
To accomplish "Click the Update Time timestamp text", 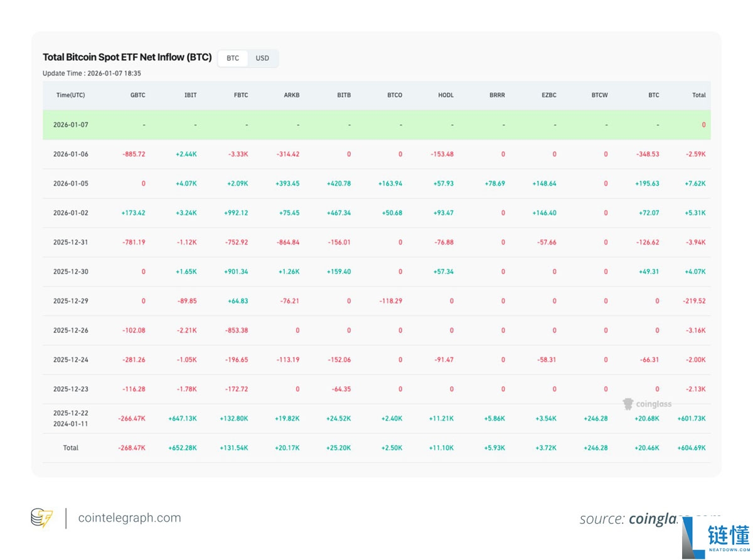I will tap(92, 73).
